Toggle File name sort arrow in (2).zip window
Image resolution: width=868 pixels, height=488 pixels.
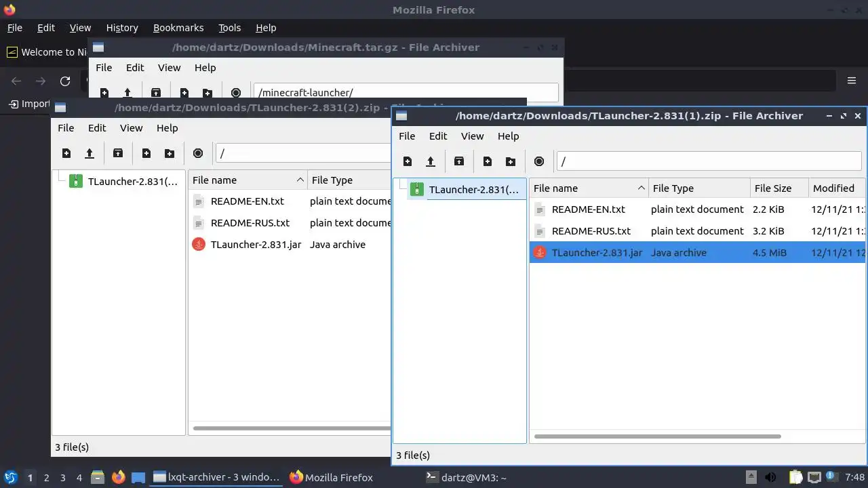(300, 180)
